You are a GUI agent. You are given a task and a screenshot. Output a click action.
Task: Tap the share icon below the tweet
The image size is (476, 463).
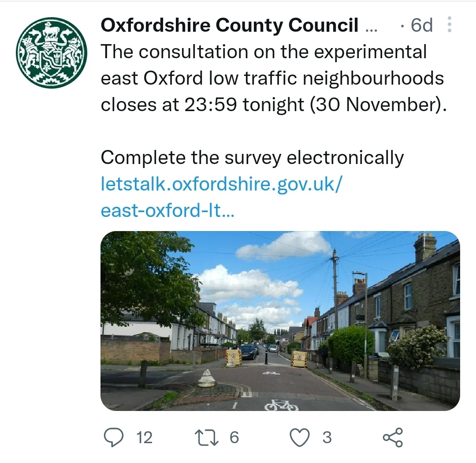point(392,437)
